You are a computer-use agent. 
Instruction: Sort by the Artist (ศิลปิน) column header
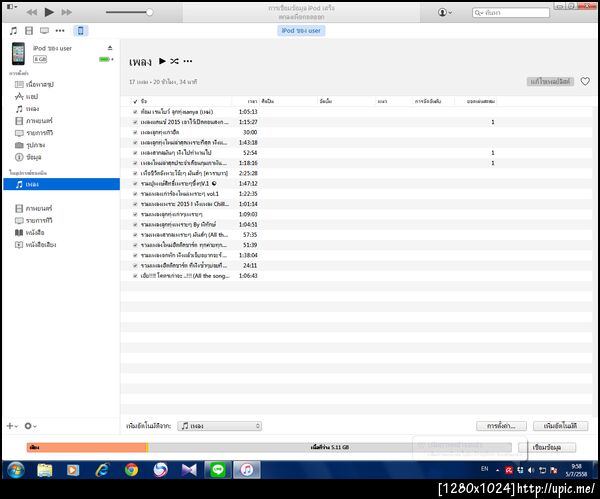click(289, 101)
